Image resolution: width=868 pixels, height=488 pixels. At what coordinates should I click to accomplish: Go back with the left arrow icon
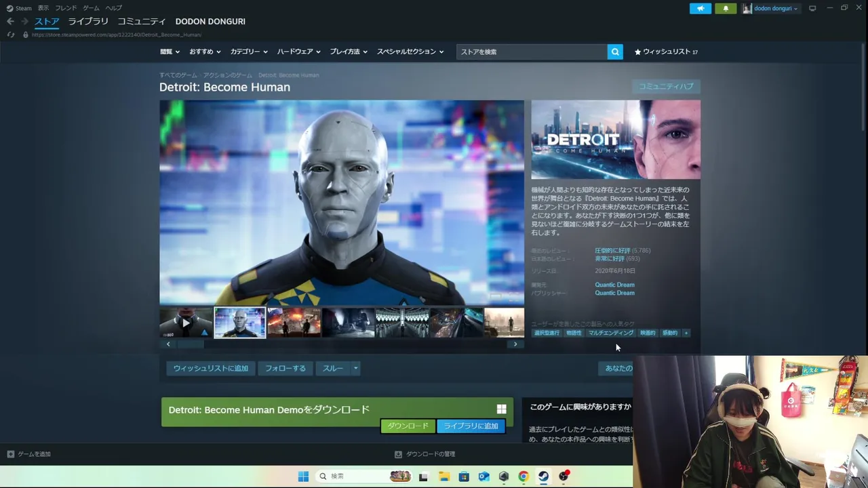tap(10, 22)
